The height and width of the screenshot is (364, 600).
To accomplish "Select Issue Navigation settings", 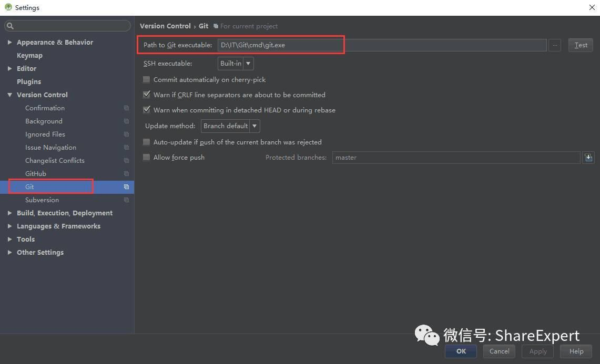I will pyautogui.click(x=50, y=148).
